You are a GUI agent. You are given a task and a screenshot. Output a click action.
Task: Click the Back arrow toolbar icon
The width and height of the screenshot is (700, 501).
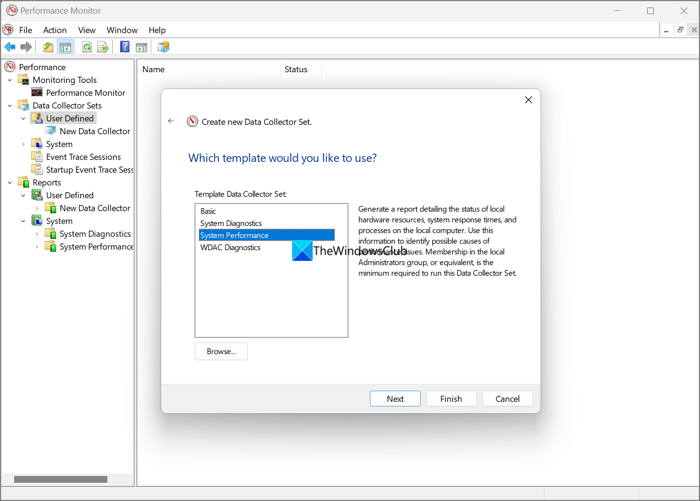click(10, 47)
